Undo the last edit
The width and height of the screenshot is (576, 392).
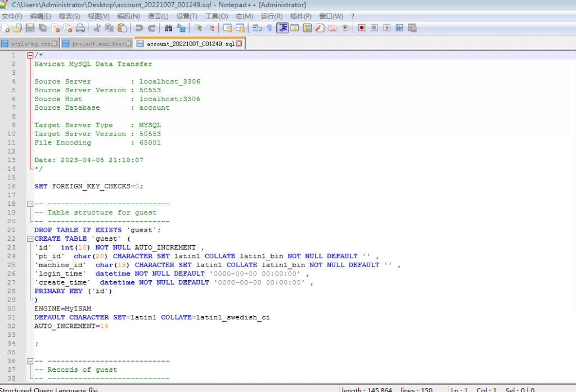(x=139, y=27)
